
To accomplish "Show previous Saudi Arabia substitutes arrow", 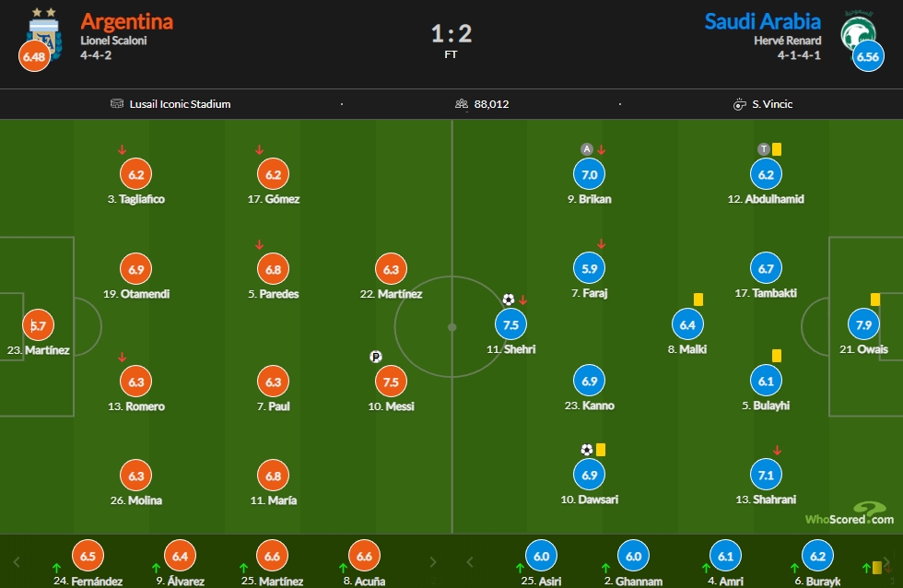I will [470, 562].
